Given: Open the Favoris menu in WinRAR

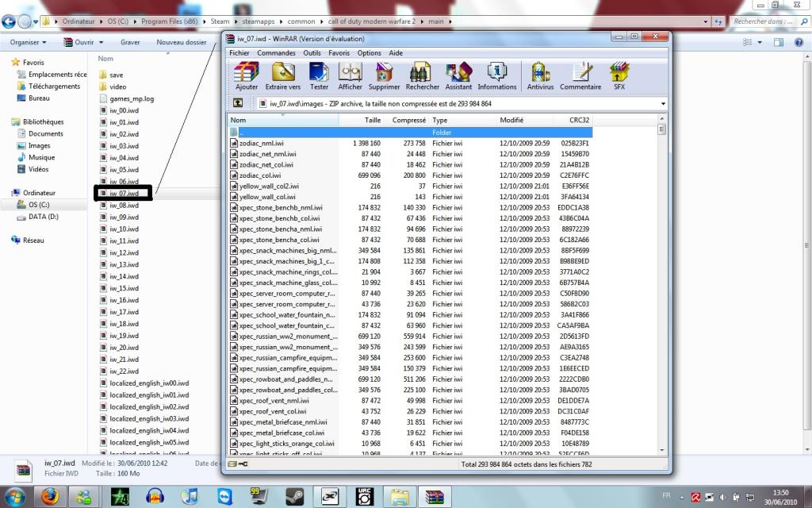Looking at the screenshot, I should coord(339,53).
